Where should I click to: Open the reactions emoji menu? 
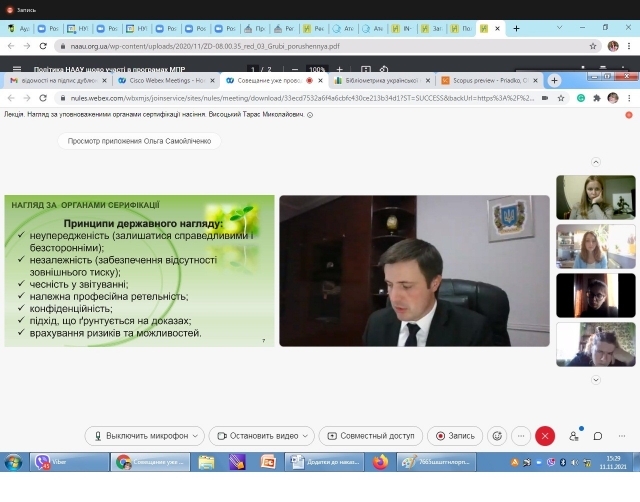(497, 436)
